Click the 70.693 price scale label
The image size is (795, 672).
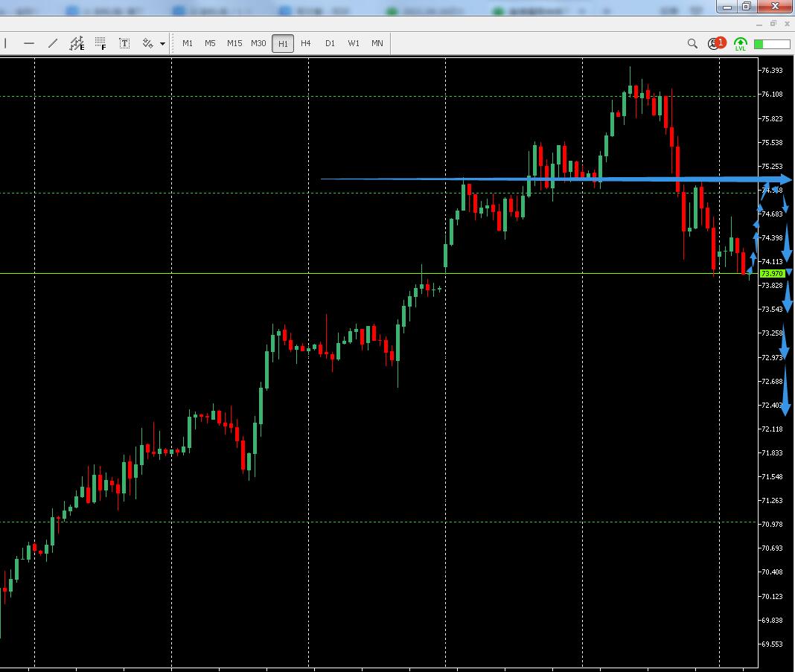pos(772,548)
